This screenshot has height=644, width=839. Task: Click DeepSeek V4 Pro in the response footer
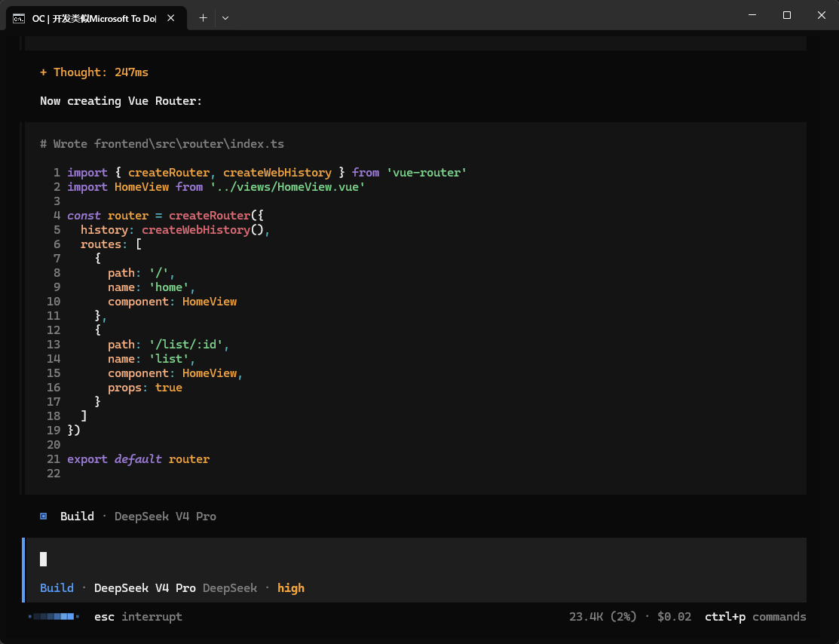[165, 516]
